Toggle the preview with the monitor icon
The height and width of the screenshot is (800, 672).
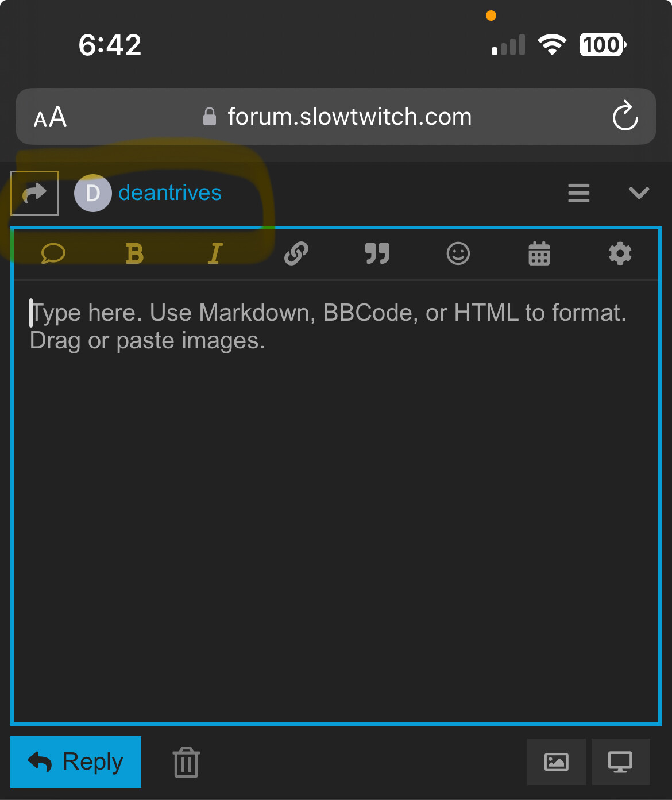[x=620, y=762]
